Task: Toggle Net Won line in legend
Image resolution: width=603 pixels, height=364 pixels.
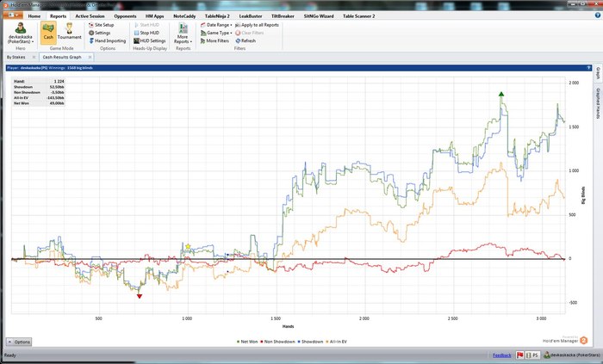Action: coord(247,342)
